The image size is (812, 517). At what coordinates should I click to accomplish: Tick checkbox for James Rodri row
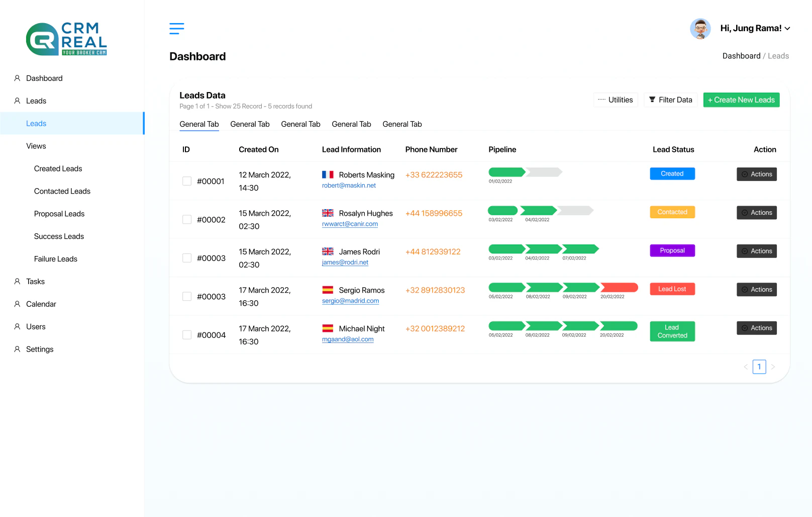[x=187, y=258]
